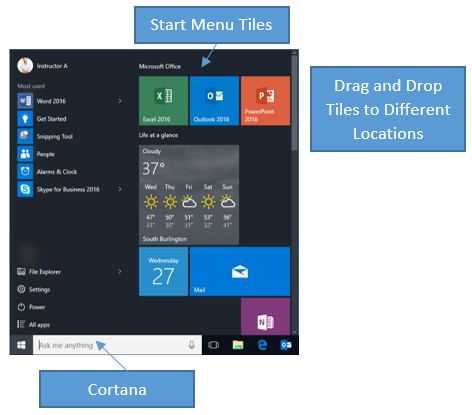Click the Microsoft Office group header
Viewport: 472px width, 415px height.
(160, 66)
